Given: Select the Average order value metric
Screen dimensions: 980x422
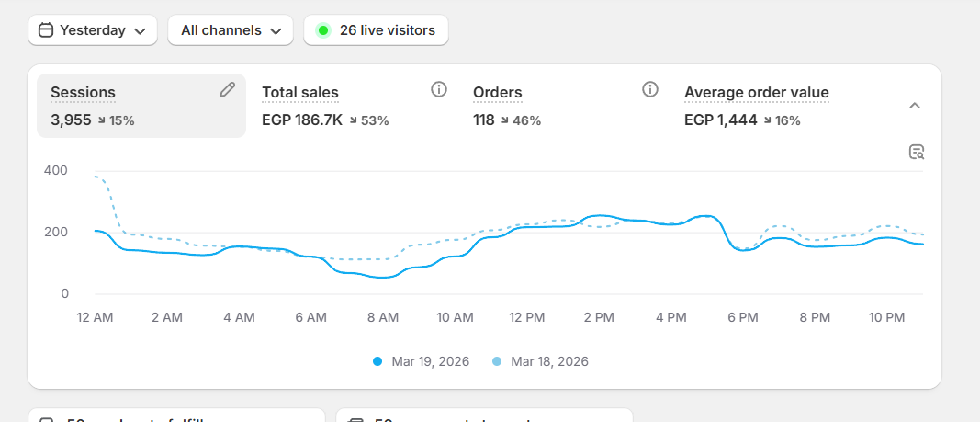Looking at the screenshot, I should [x=756, y=93].
